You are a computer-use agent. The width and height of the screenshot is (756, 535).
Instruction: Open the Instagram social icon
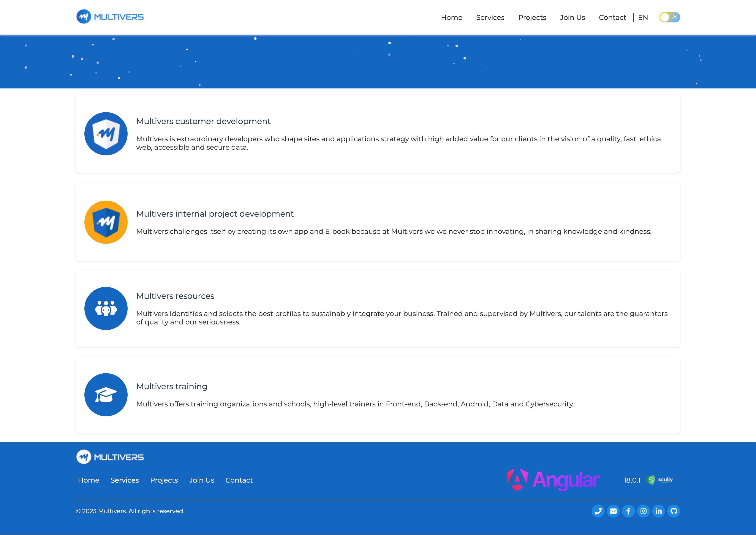[x=644, y=511]
